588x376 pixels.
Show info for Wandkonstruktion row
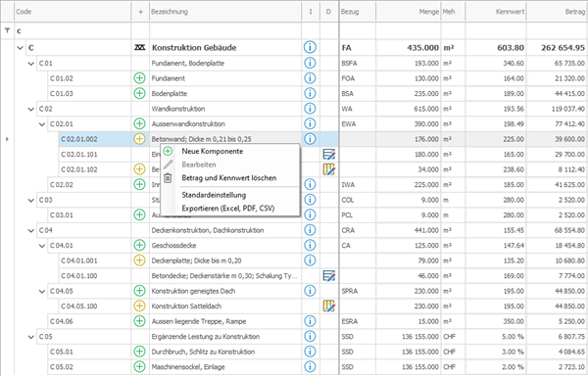[x=310, y=109]
